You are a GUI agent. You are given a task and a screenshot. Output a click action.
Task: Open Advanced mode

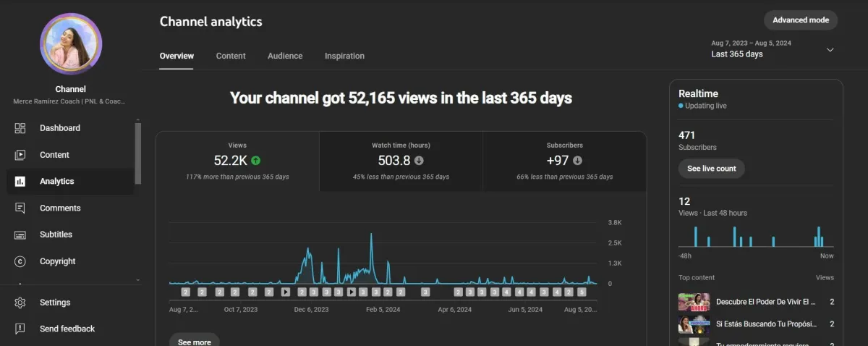click(x=801, y=20)
